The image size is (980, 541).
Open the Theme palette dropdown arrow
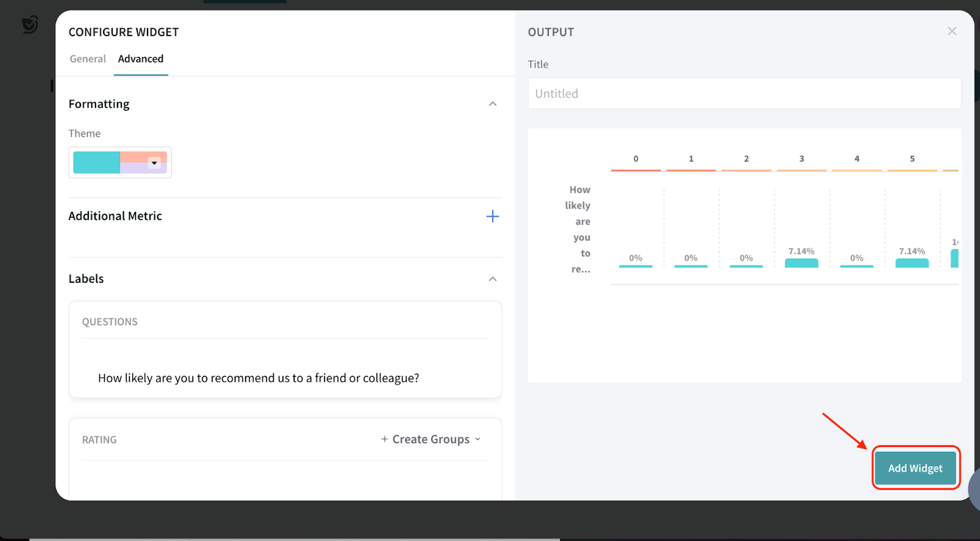(154, 163)
